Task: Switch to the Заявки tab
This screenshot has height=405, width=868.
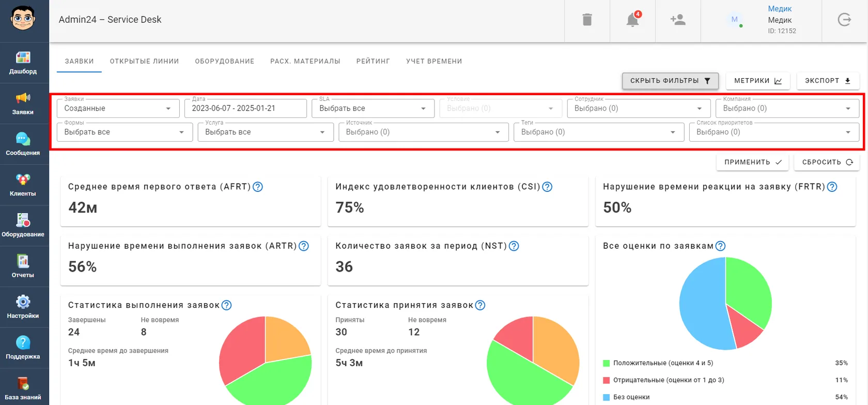Action: click(x=79, y=61)
